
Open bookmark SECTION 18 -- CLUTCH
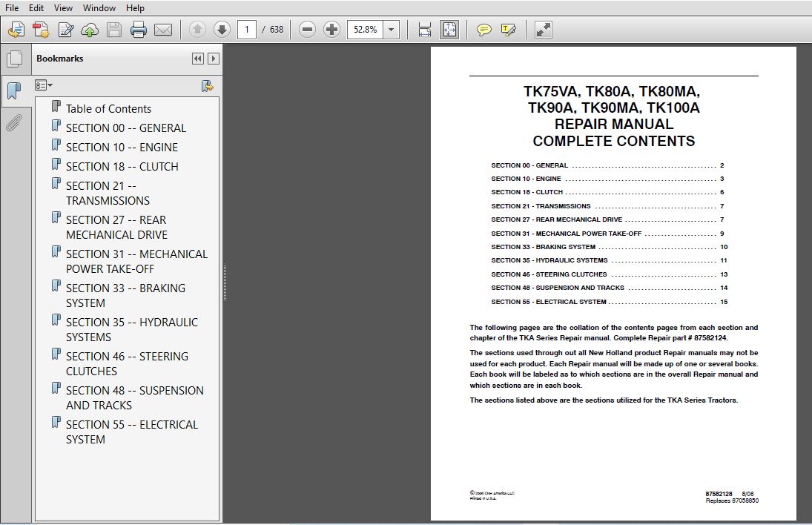(122, 166)
